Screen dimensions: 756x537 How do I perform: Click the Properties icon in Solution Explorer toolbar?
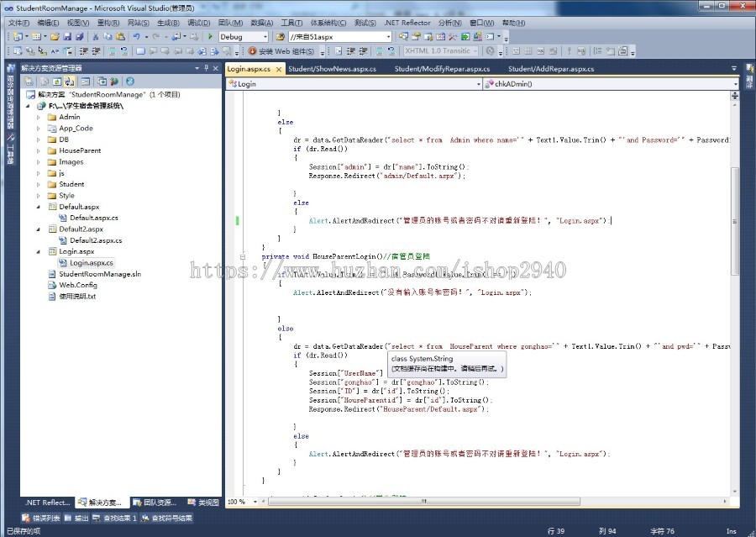[29, 82]
